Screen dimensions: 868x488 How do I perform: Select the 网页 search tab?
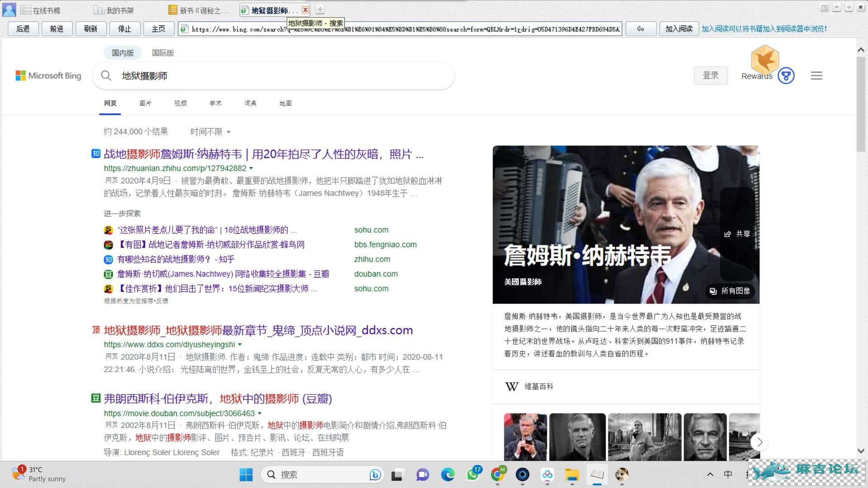click(110, 103)
